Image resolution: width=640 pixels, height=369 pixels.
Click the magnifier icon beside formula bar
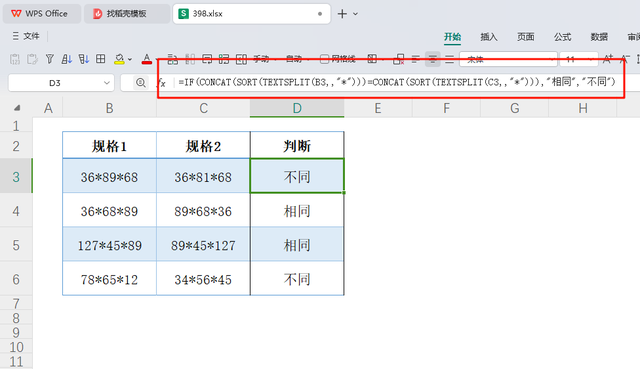pyautogui.click(x=140, y=83)
